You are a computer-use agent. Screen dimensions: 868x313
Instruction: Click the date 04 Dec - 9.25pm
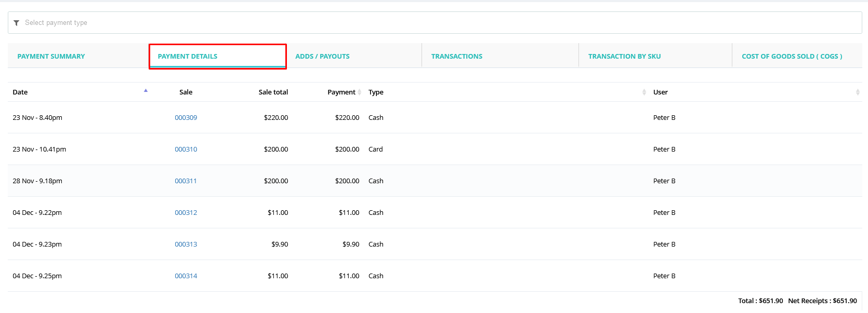[x=37, y=276]
